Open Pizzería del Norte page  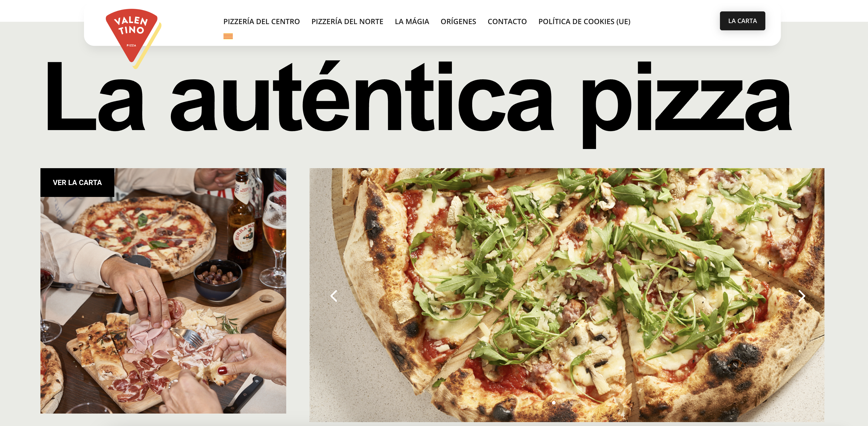point(347,21)
